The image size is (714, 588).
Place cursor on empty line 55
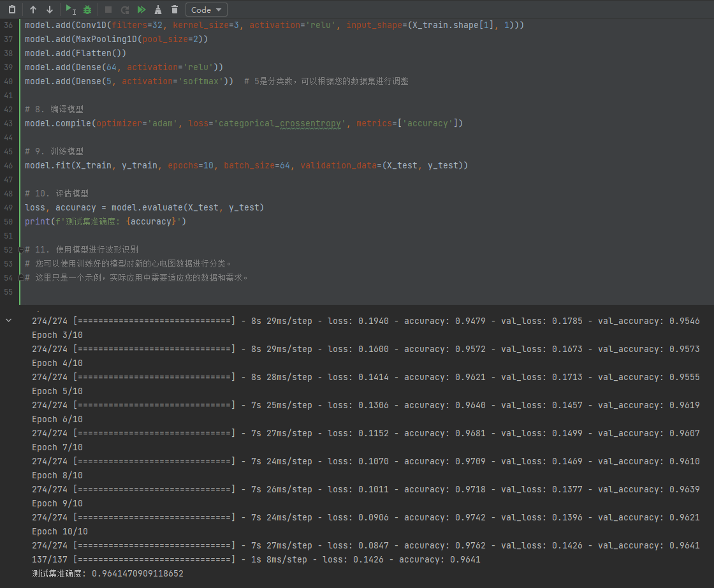[191, 291]
